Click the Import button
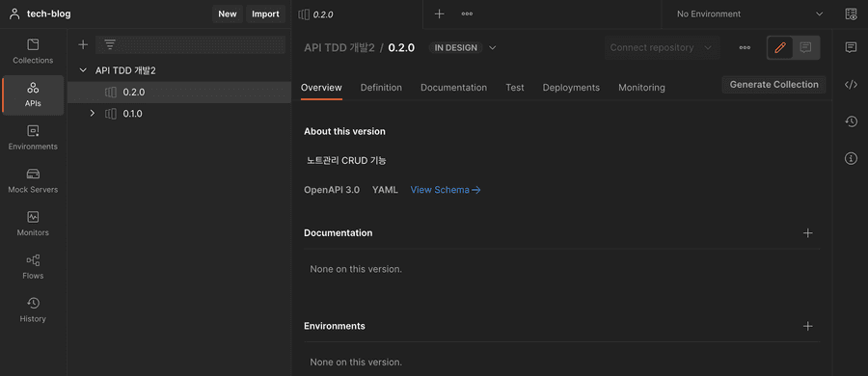 click(x=266, y=13)
